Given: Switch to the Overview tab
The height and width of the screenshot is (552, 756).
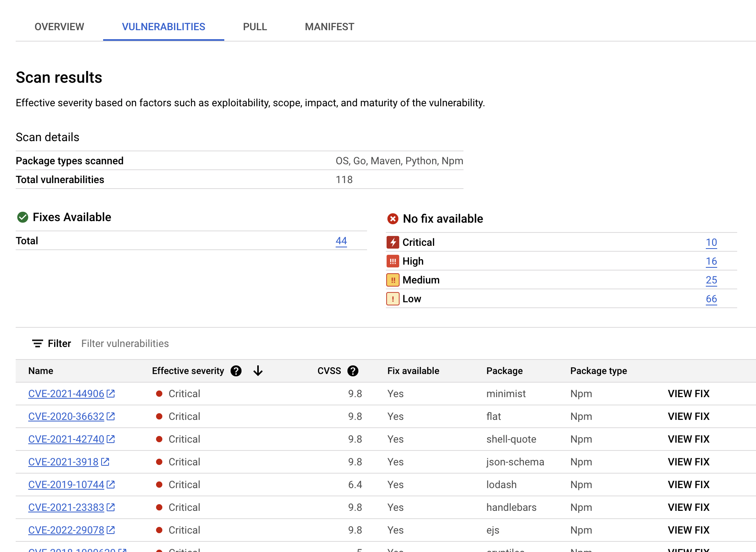Looking at the screenshot, I should coord(59,27).
